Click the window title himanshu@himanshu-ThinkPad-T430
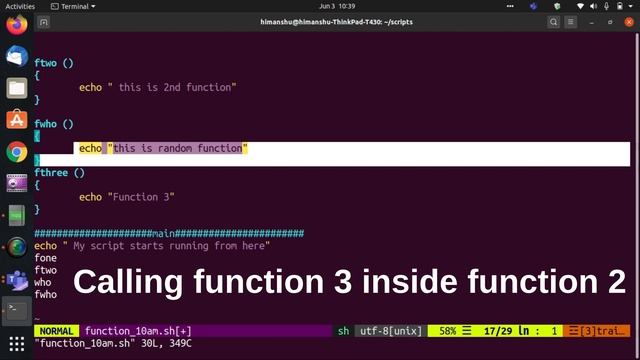This screenshot has height=360, width=640. (x=336, y=22)
